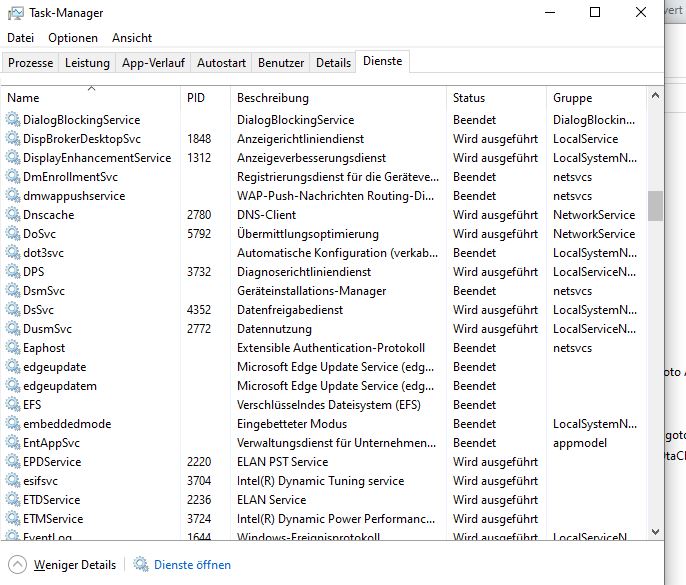Click the gear icon beside DoSvc
Viewport: 686px width, 585px height.
(13, 234)
